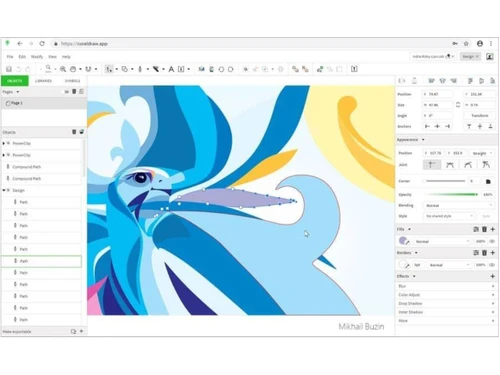Select the Objects tab
The height and width of the screenshot is (375, 500).
click(15, 81)
